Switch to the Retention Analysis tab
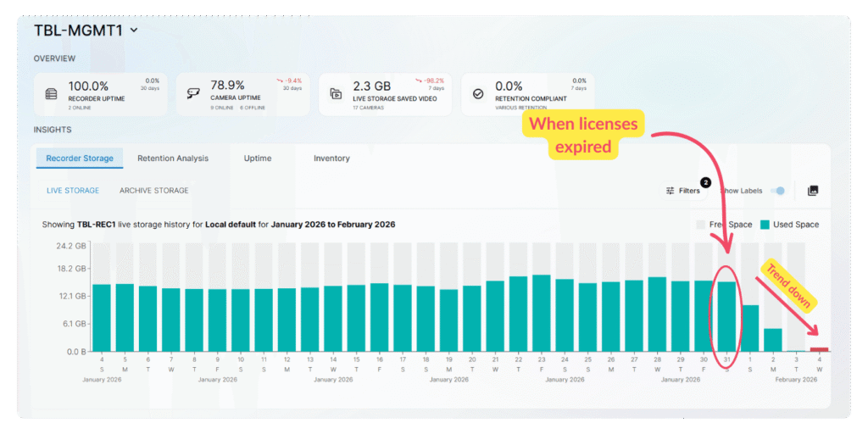The width and height of the screenshot is (868, 434). [173, 158]
